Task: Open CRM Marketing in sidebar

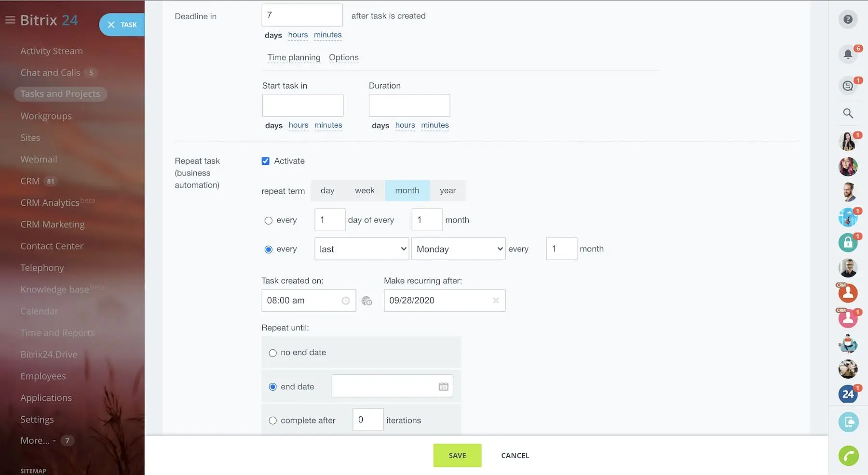Action: (53, 224)
